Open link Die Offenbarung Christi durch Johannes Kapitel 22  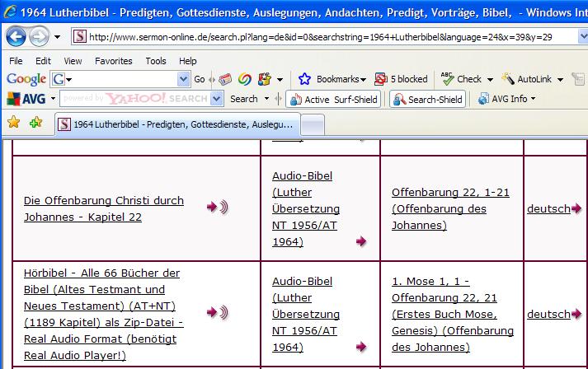pos(104,208)
